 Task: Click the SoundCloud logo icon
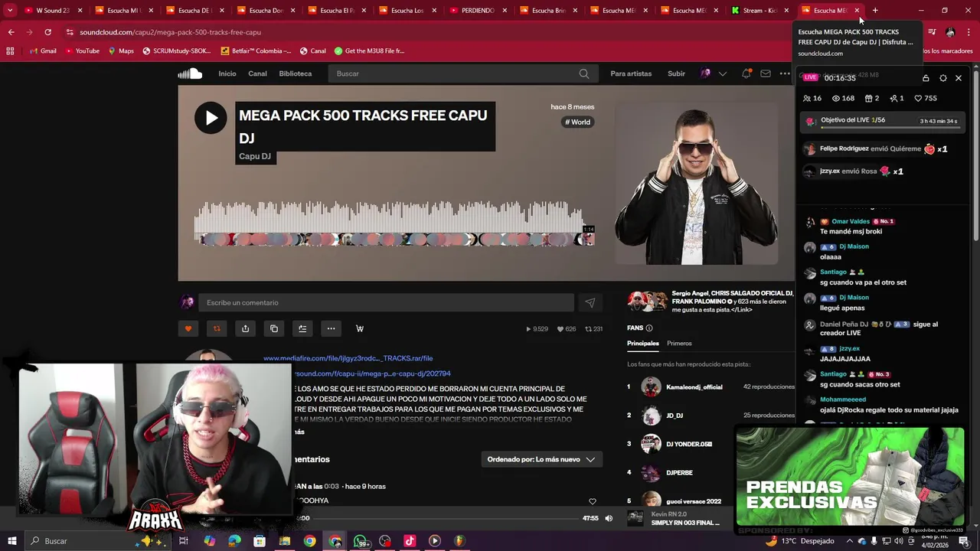[x=190, y=73]
